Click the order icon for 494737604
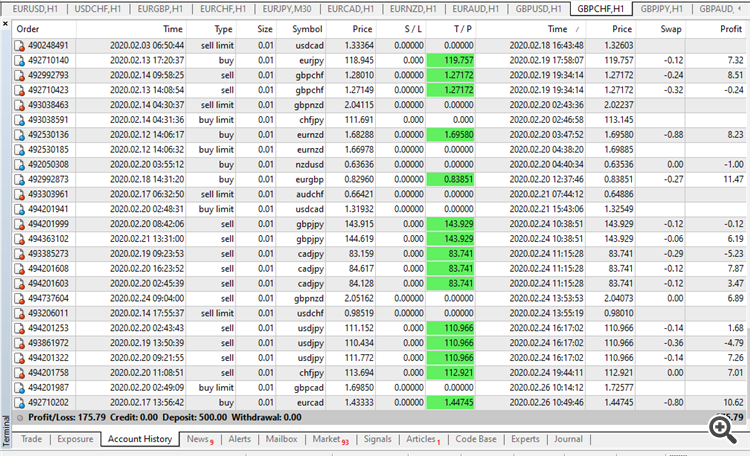The width and height of the screenshot is (750, 456). [x=19, y=299]
